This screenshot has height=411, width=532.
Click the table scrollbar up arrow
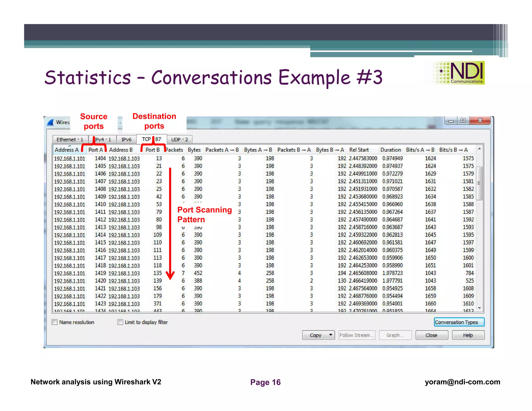click(x=480, y=149)
